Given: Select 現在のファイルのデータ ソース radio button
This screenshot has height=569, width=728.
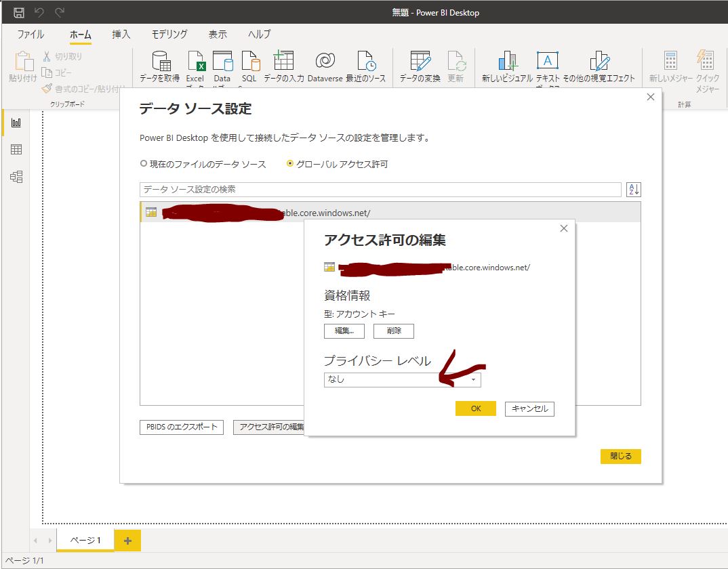Looking at the screenshot, I should coord(143,164).
